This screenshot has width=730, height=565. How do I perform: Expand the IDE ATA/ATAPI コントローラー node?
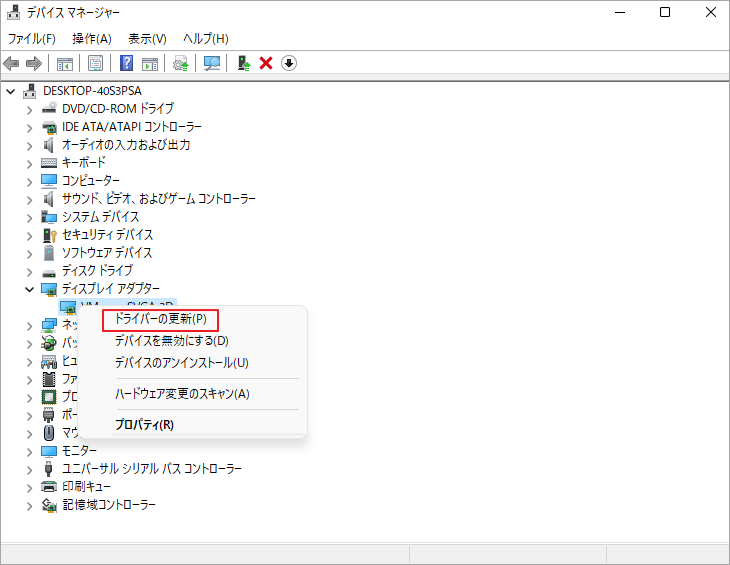[x=30, y=128]
